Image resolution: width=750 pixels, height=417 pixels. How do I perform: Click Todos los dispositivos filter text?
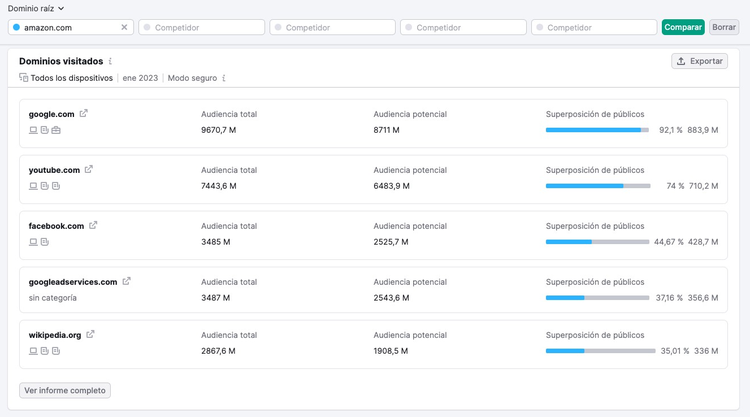(x=72, y=78)
